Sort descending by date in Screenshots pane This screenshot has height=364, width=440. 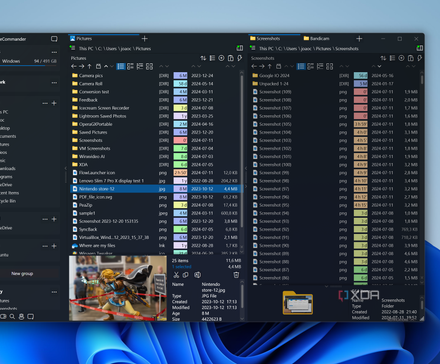(x=379, y=67)
